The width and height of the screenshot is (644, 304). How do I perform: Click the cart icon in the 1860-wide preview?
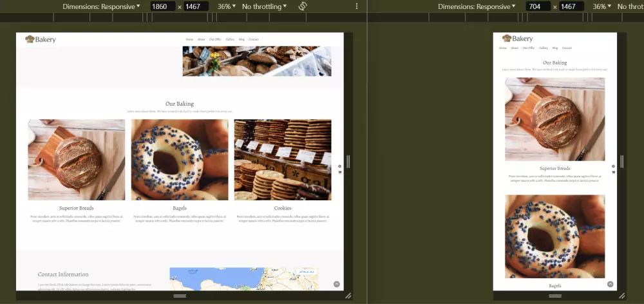coord(339,173)
